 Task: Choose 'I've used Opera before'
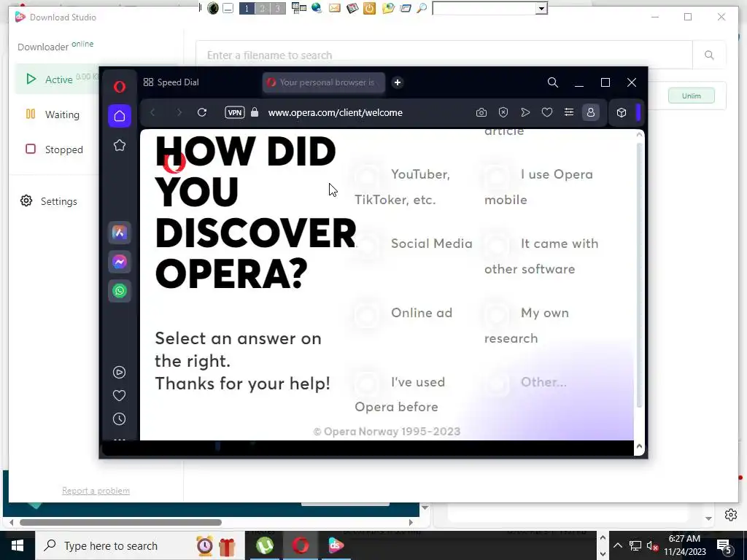click(399, 394)
